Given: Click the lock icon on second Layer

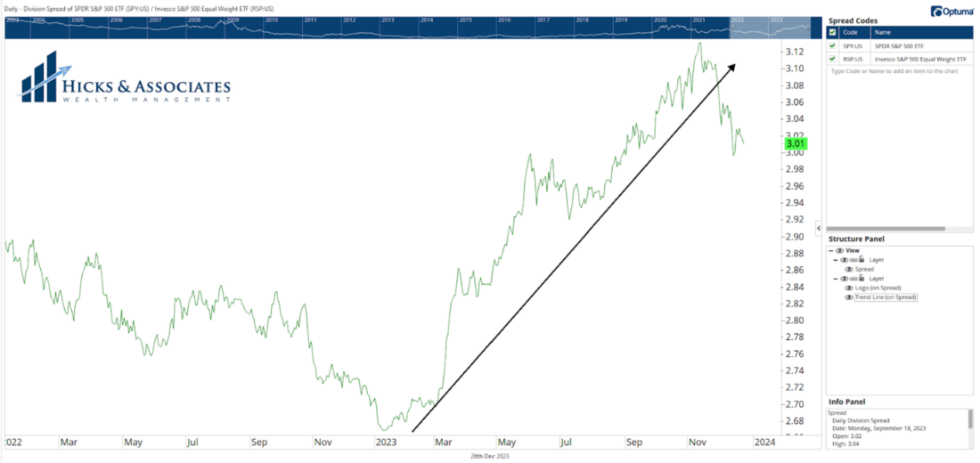Looking at the screenshot, I should point(860,279).
